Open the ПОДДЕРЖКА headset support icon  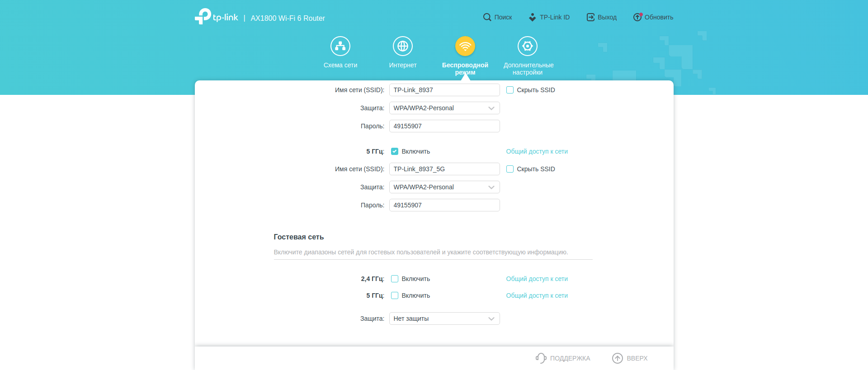pyautogui.click(x=541, y=358)
